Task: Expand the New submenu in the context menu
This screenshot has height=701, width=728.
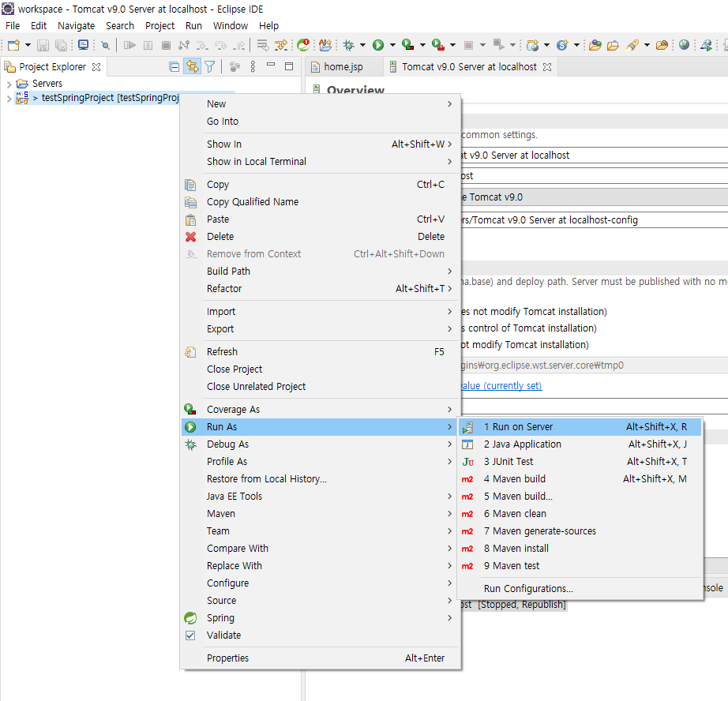Action: pyautogui.click(x=321, y=104)
